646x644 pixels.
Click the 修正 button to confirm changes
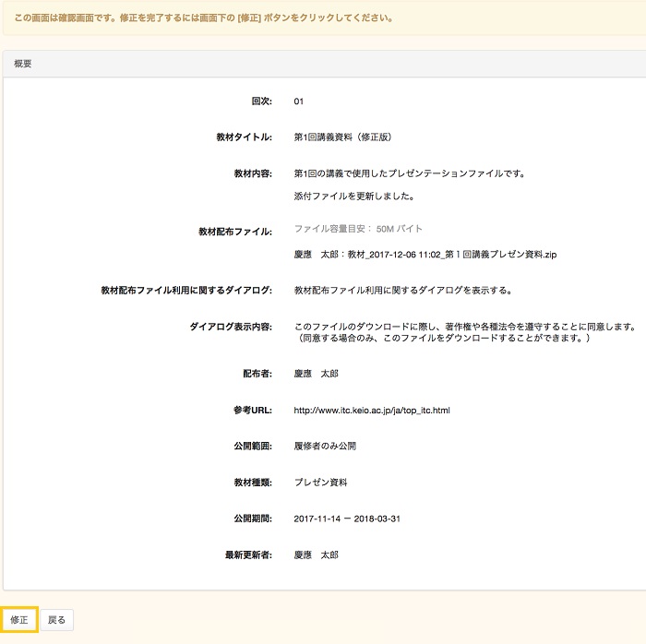[19, 620]
